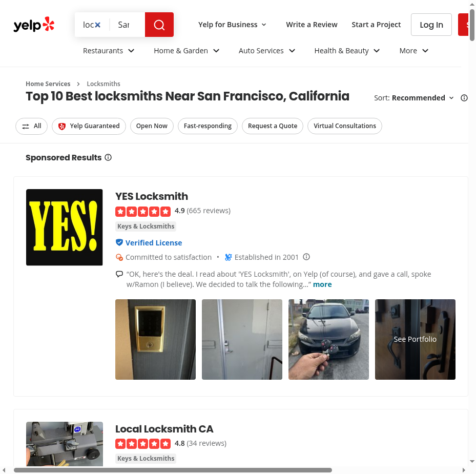Screen dimensions: 476x474
Task: Expand the Restaurants category menu
Action: [109, 51]
